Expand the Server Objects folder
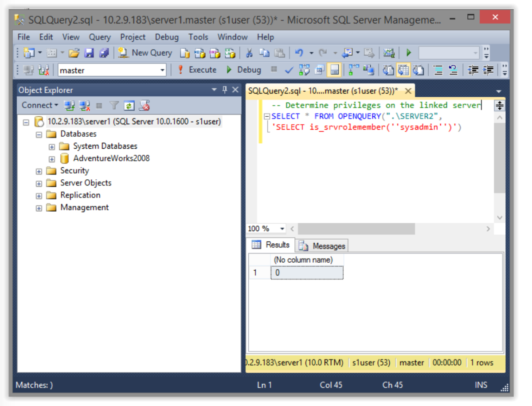Viewport: 532px width, 406px height. [39, 183]
